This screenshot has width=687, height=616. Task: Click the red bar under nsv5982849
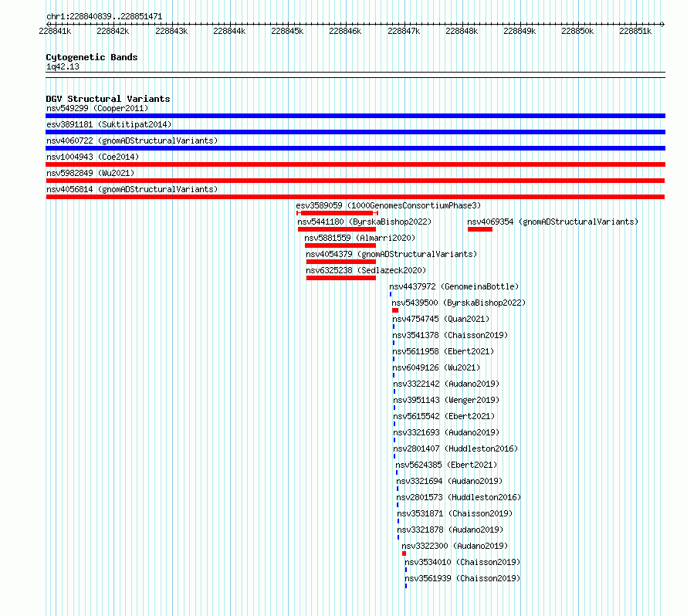[x=355, y=181]
